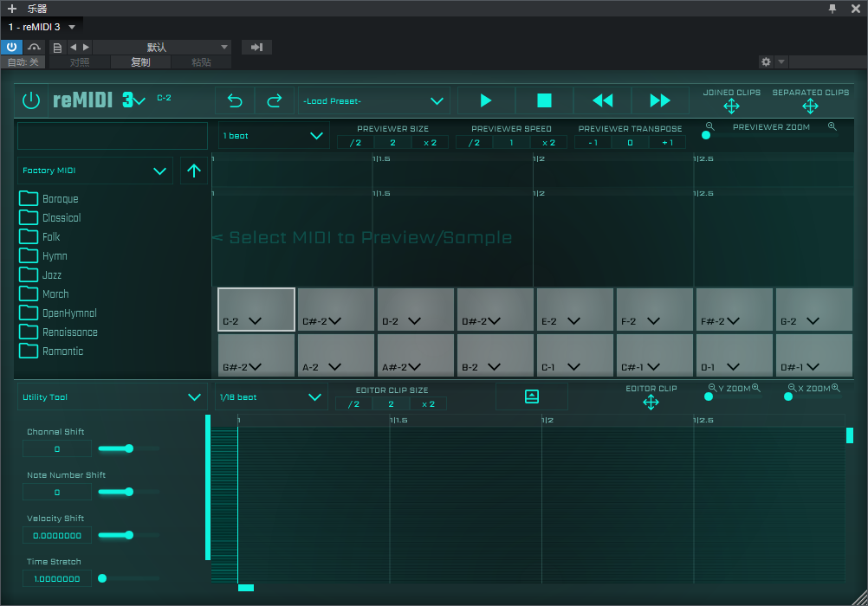Open the 1/16 beat editor grid dropdown
This screenshot has width=868, height=606.
270,396
